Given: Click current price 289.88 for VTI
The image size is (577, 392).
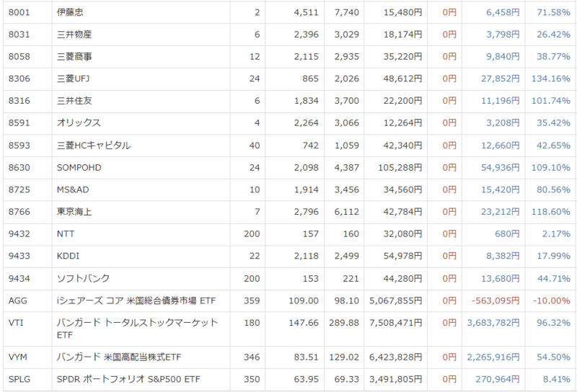Looking at the screenshot, I should click(x=344, y=323).
